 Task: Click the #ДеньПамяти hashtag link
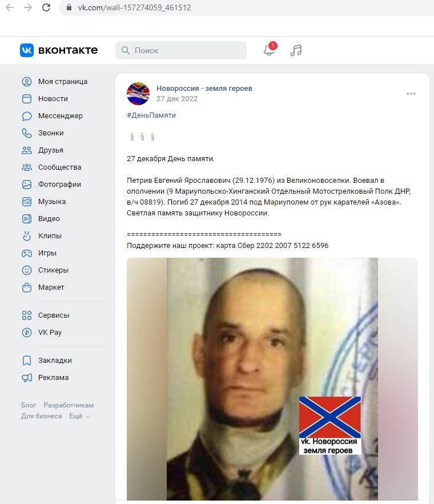click(151, 115)
